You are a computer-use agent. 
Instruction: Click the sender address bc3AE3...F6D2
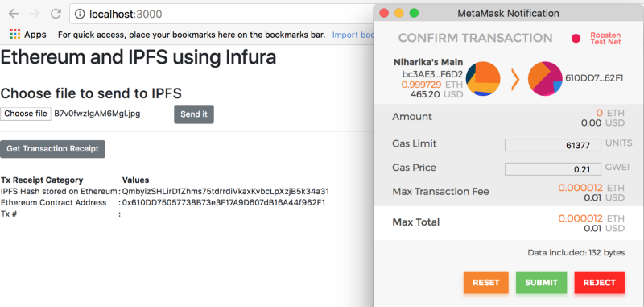pos(432,74)
